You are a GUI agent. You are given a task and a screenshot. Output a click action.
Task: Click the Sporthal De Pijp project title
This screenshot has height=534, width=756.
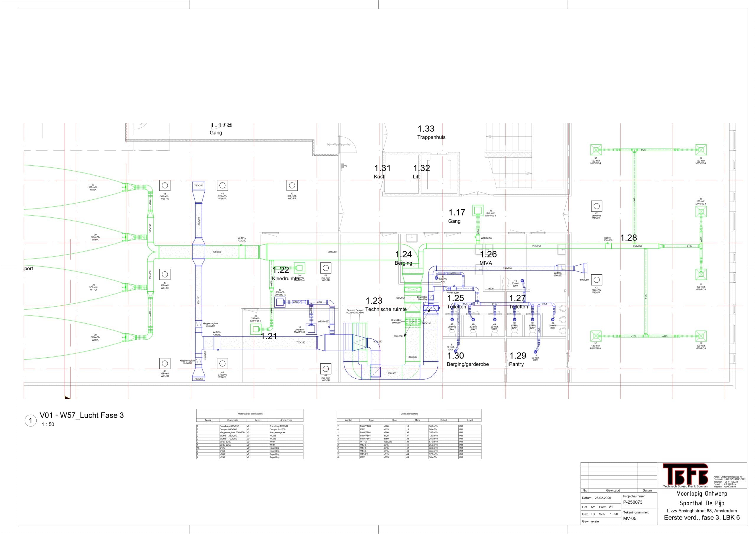tap(702, 503)
